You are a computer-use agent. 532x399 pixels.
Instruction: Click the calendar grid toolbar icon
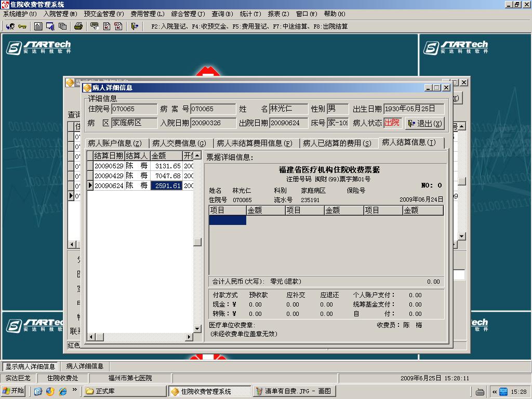pos(50,26)
